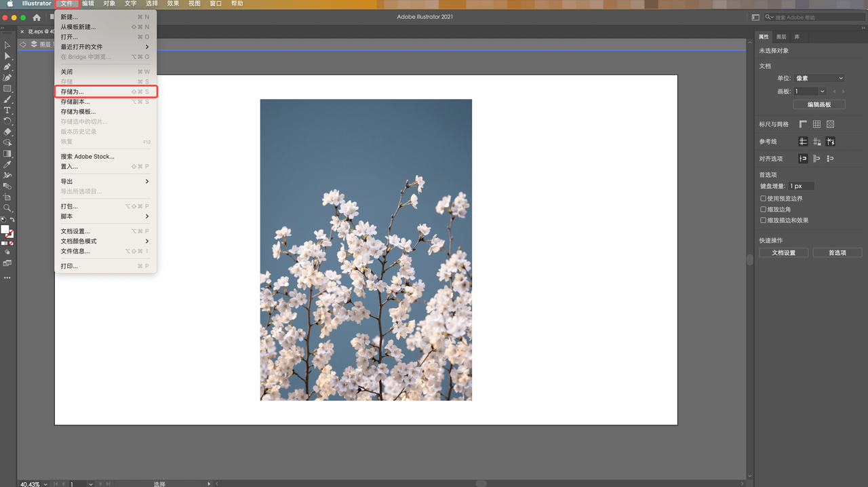
Task: Select the Type tool
Action: [7, 110]
